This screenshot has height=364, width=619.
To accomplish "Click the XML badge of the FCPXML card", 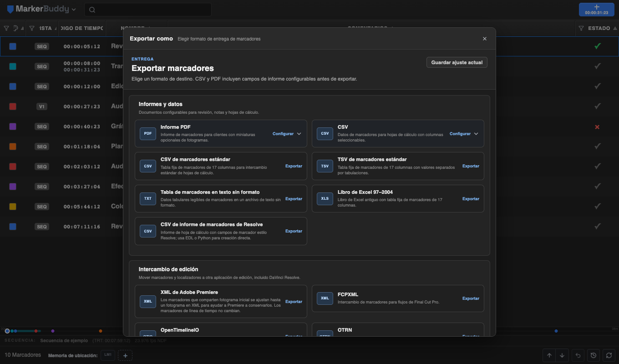I will [325, 298].
